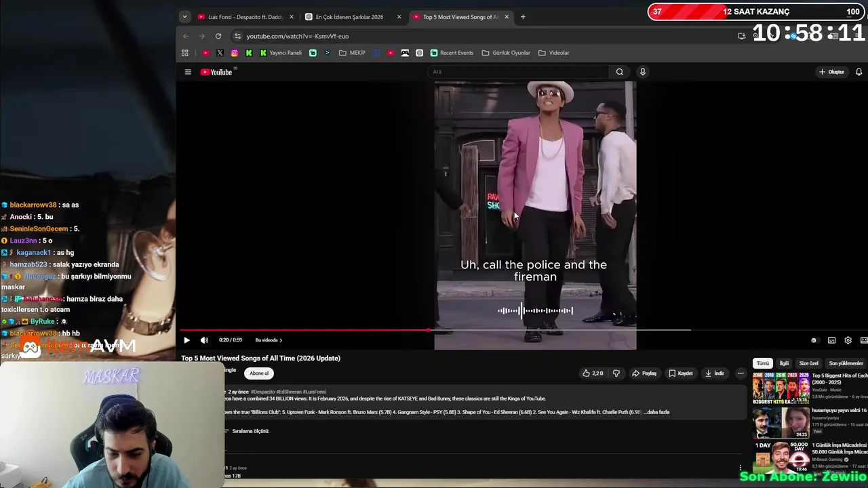
Task: Open the YouTube guide hamburger menu
Action: (188, 72)
